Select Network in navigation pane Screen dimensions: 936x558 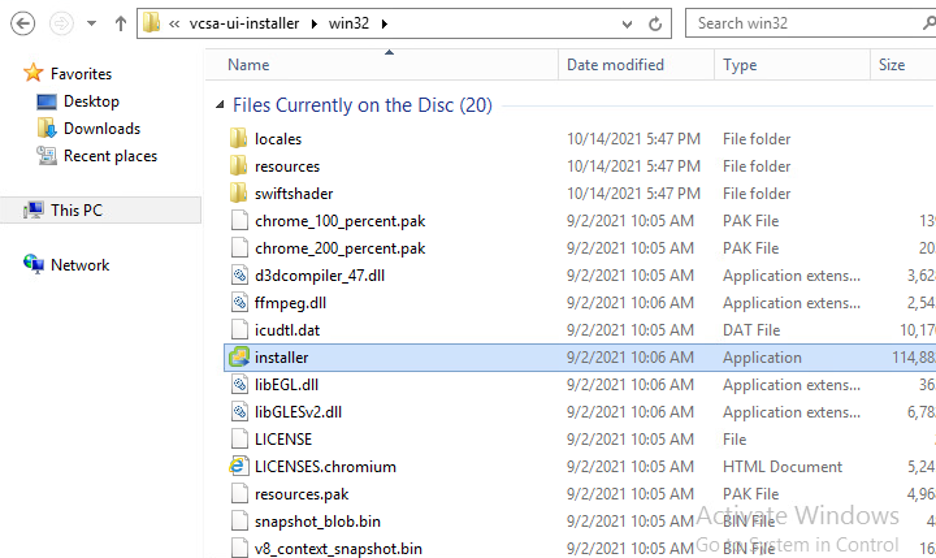tap(80, 265)
